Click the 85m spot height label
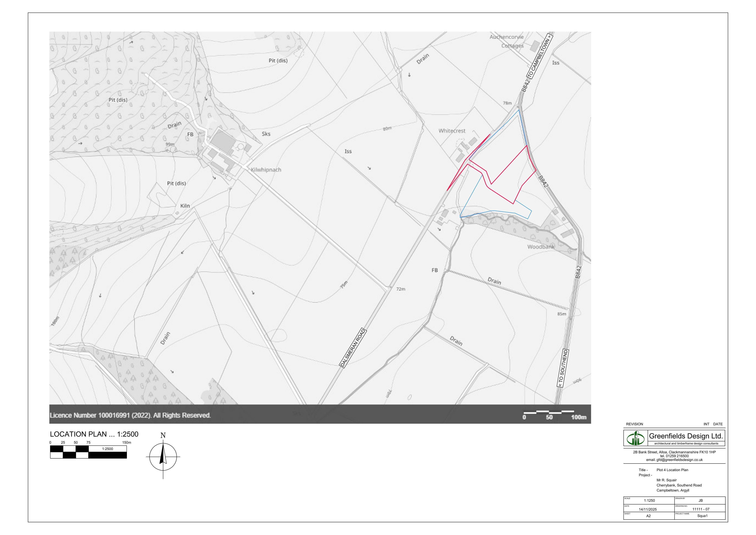The height and width of the screenshot is (535, 756). point(562,314)
